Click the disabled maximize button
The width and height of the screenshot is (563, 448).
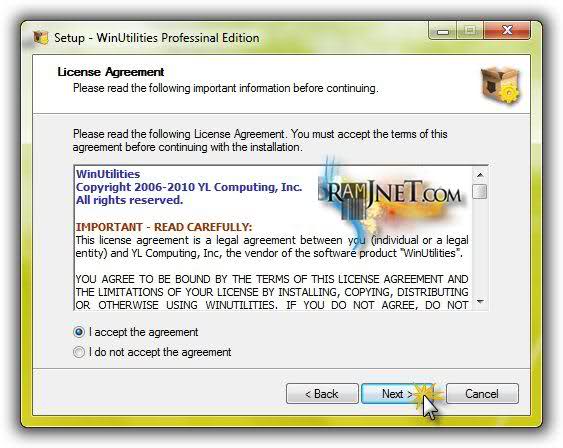click(x=470, y=31)
